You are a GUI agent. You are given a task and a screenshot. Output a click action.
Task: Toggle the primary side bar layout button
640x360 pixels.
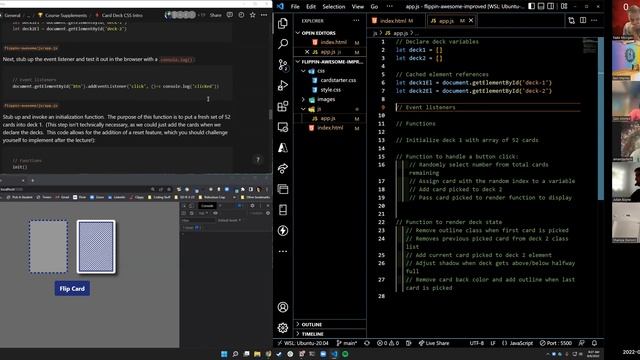tap(531, 7)
